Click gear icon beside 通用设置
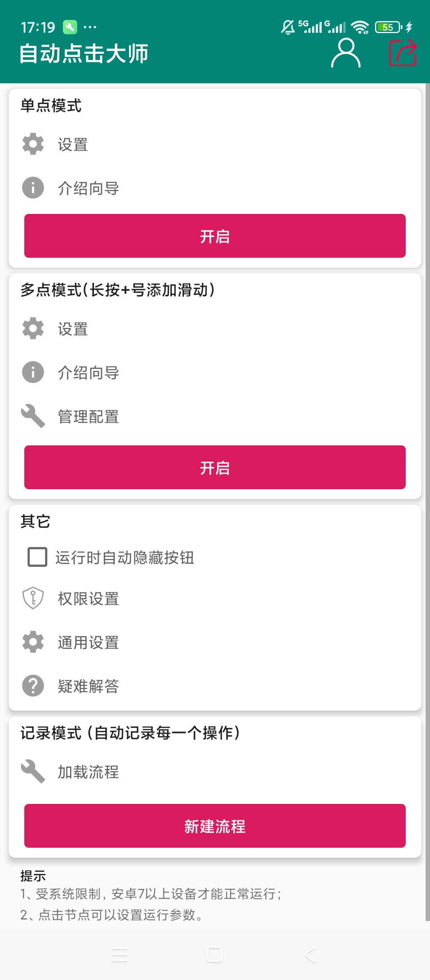The width and height of the screenshot is (430, 980). click(33, 642)
